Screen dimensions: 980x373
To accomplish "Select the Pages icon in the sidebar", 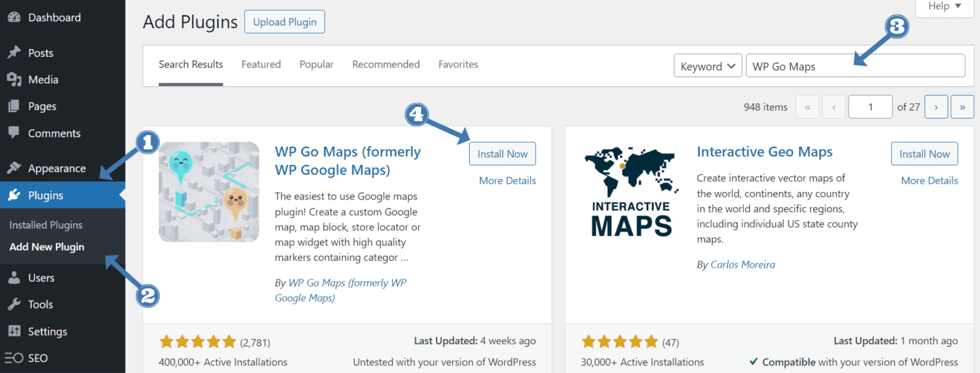I will coord(14,106).
